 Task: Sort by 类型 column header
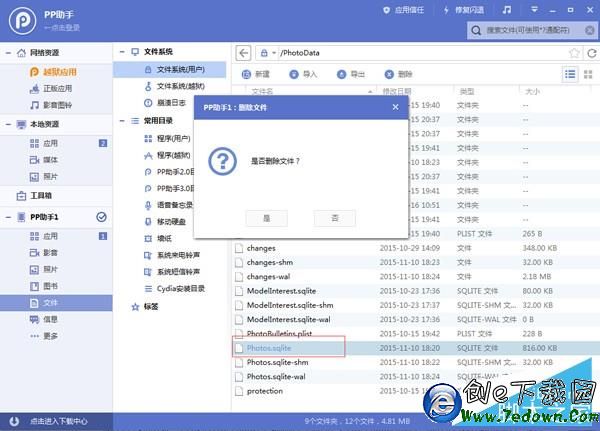click(466, 91)
